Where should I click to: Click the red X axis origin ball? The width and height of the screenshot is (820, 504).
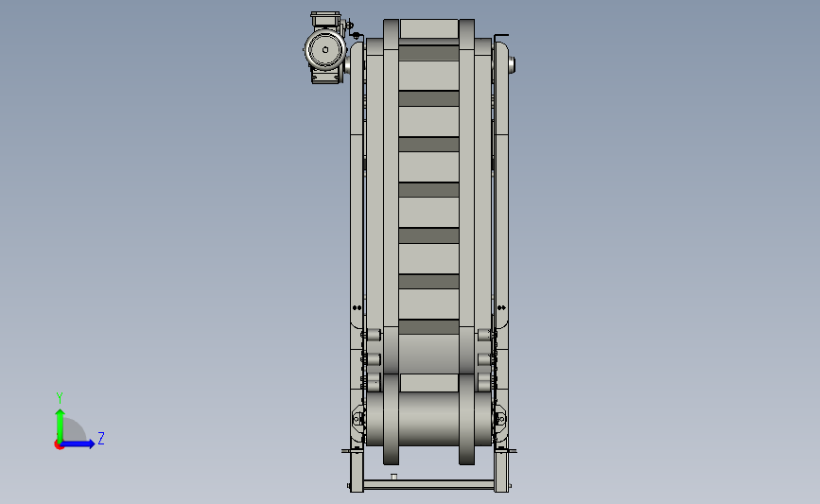[59, 445]
